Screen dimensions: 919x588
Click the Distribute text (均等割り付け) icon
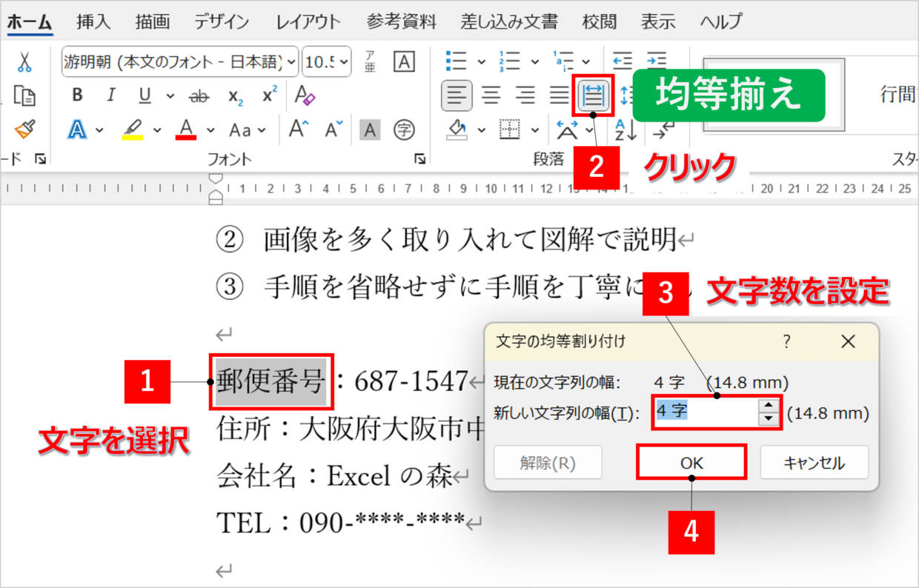tap(594, 96)
